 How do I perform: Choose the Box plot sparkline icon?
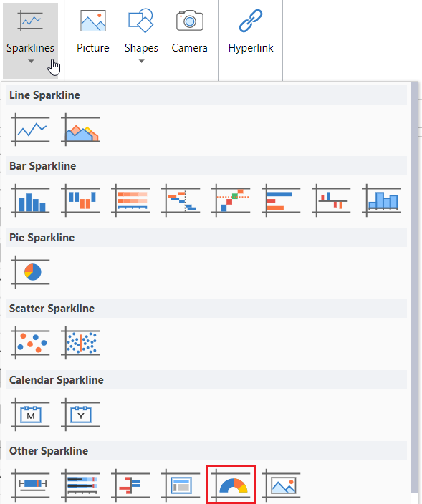point(30,485)
